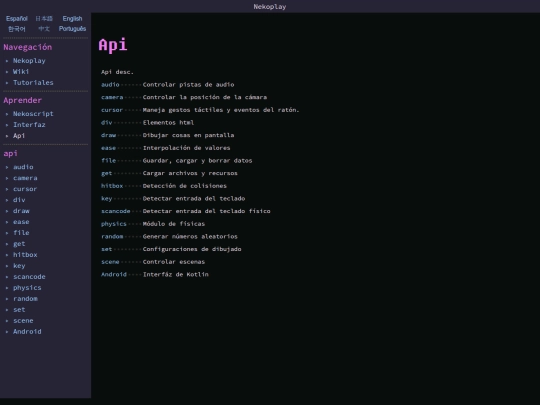This screenshot has width=540, height=405.
Task: Open scene link in main Api table
Action: point(110,262)
